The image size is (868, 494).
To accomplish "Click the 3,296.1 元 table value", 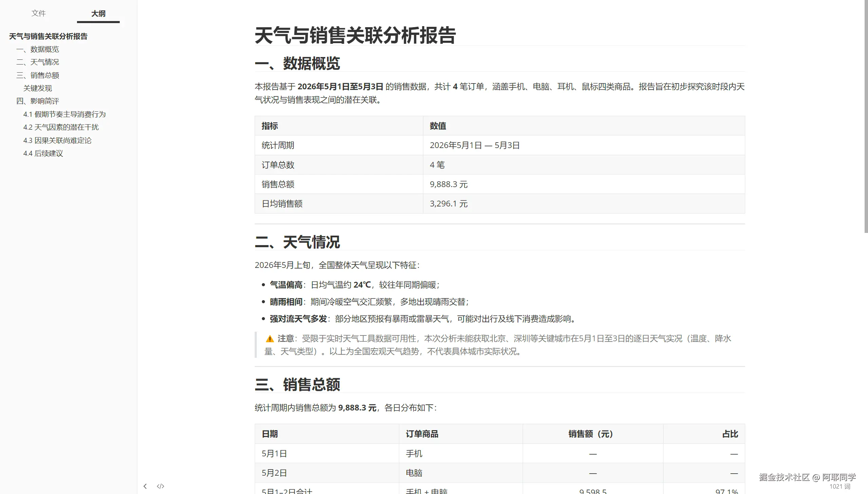I will pos(584,204).
